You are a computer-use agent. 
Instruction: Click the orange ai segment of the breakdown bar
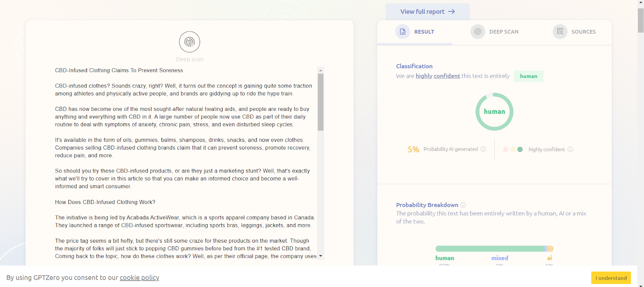coord(551,249)
